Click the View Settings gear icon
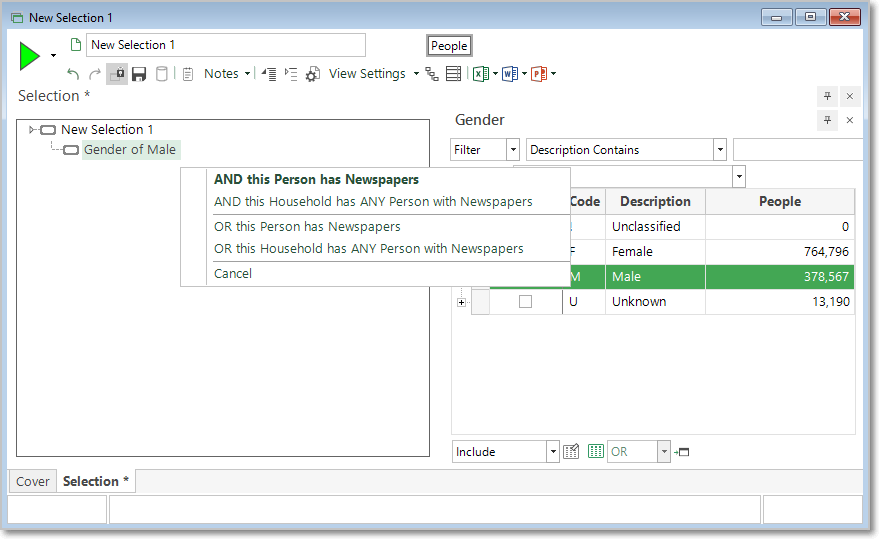Viewport: 879px width, 539px height. [x=313, y=74]
